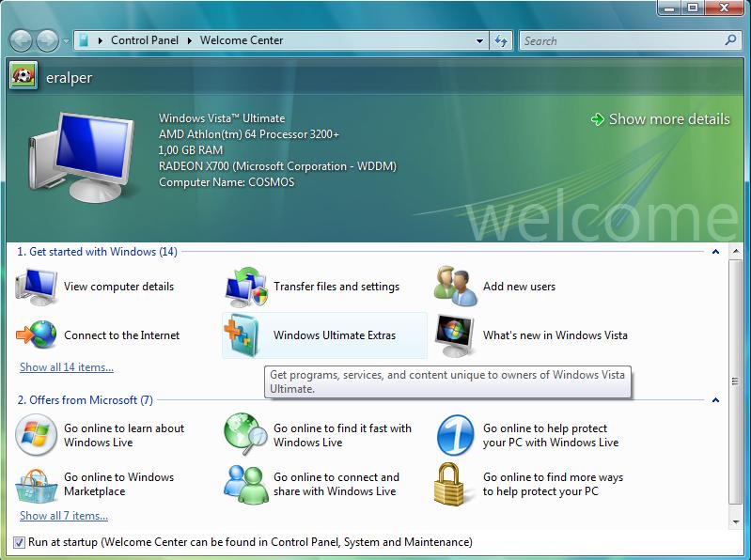
Task: Click the refresh button next to address bar
Action: 501,40
